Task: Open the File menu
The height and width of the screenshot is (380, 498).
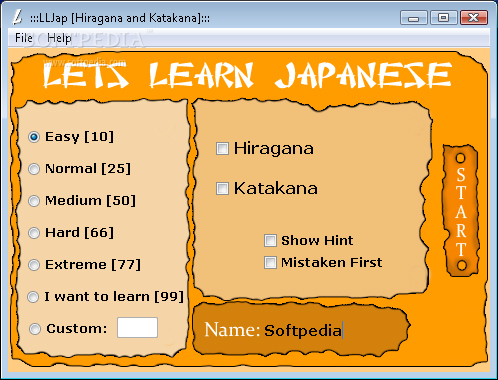Action: [x=24, y=38]
